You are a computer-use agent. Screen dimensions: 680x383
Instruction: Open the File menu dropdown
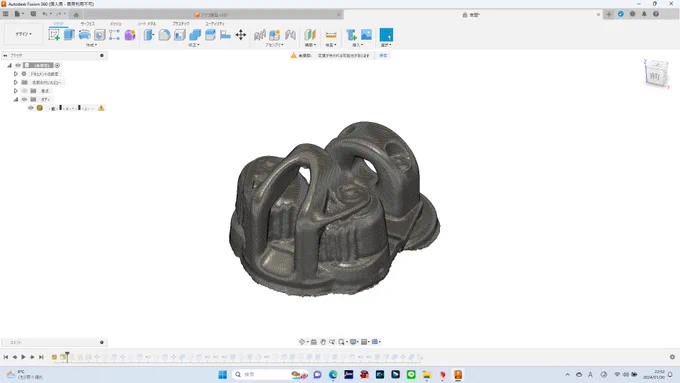19,14
